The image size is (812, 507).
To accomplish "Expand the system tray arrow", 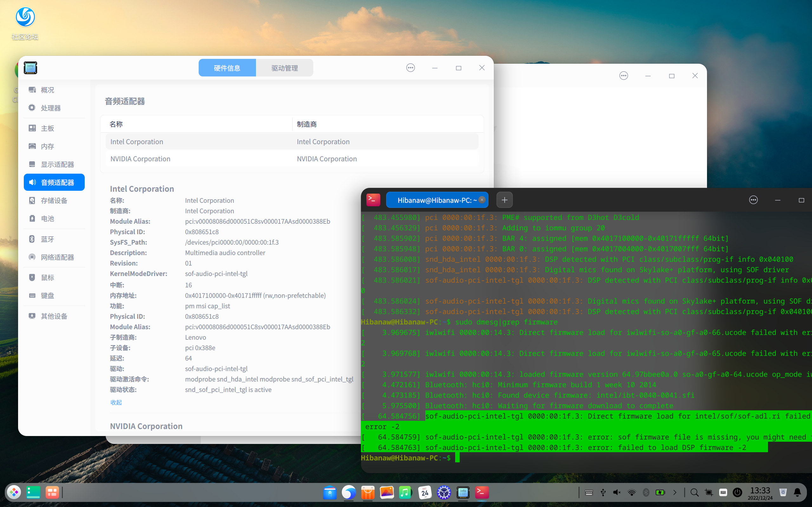I will pyautogui.click(x=675, y=492).
